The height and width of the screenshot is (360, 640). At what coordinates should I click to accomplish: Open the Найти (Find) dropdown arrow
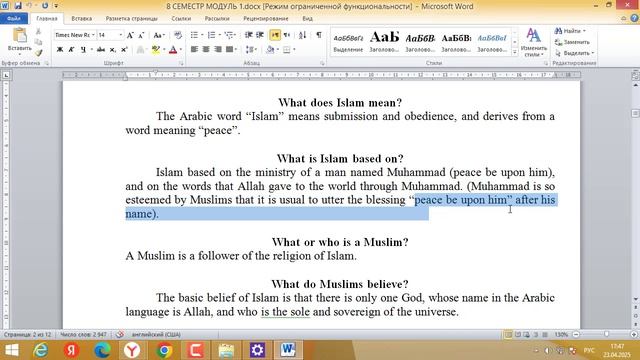[x=584, y=31]
